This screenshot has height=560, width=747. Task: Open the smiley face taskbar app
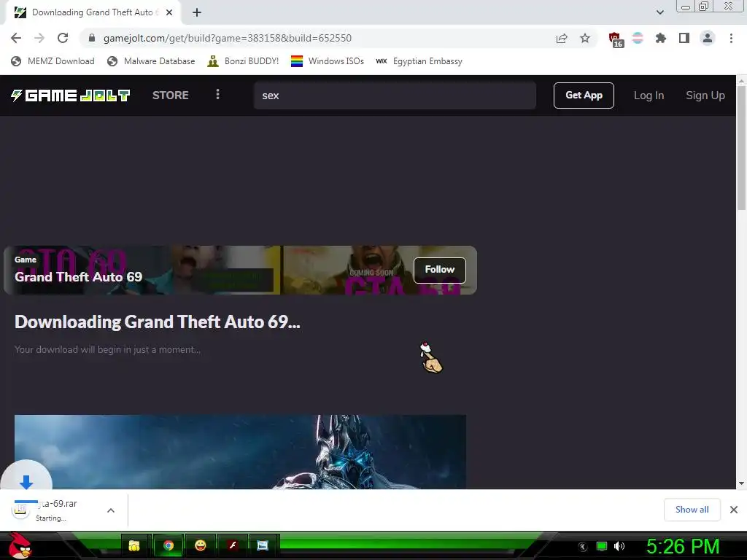[x=201, y=545]
